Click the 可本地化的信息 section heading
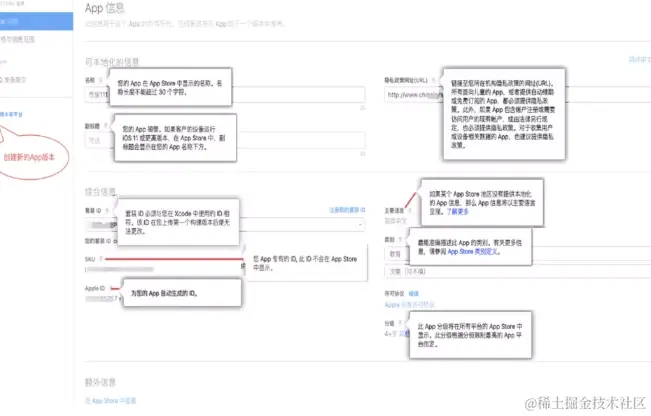This screenshot has height=416, width=651. [x=112, y=62]
